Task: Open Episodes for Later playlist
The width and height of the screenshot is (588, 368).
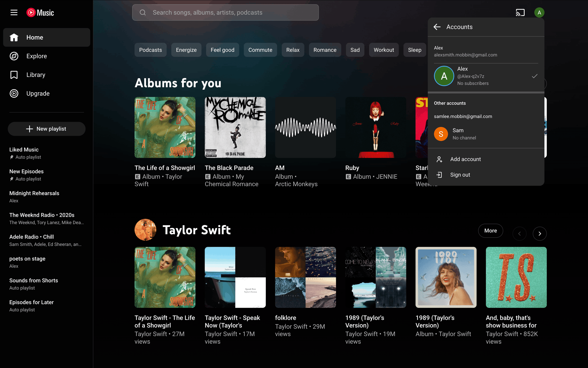Action: point(47,306)
